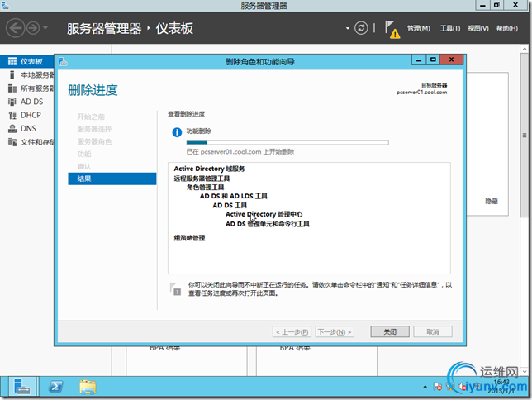Click the AD DS sidebar icon
The width and height of the screenshot is (532, 400).
tap(12, 102)
